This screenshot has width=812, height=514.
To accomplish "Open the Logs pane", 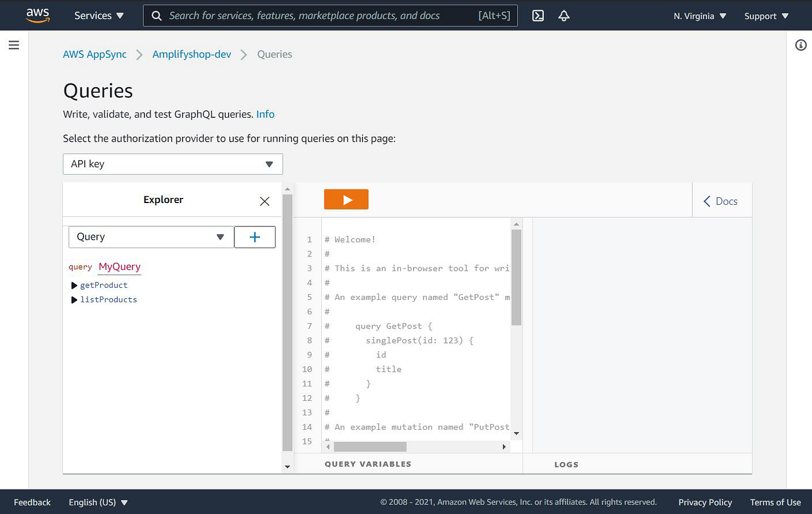I will (566, 465).
